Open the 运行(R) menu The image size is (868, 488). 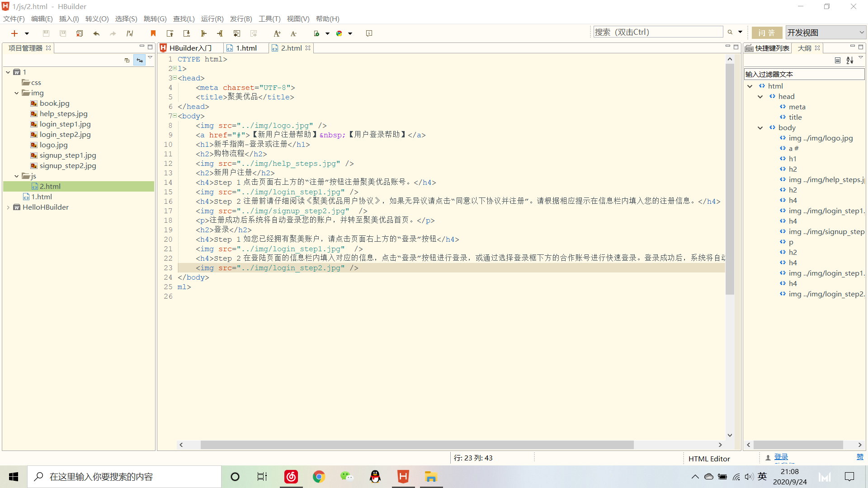point(212,19)
